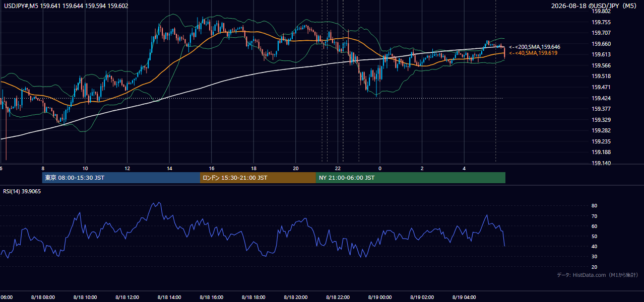The image size is (644, 302).
Task: Click hour marker 14 under price chart
Action: point(170,168)
